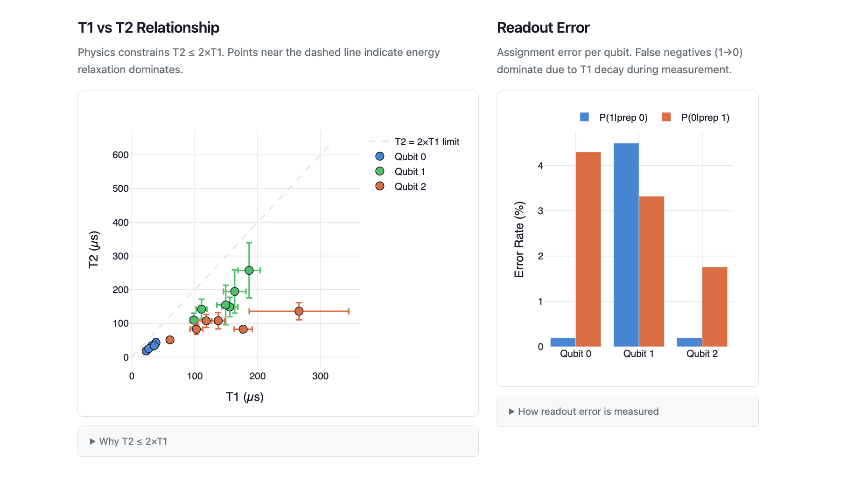Toggle the P(0|prep 1) legend entry
Screen dimensions: 868x489
705,118
